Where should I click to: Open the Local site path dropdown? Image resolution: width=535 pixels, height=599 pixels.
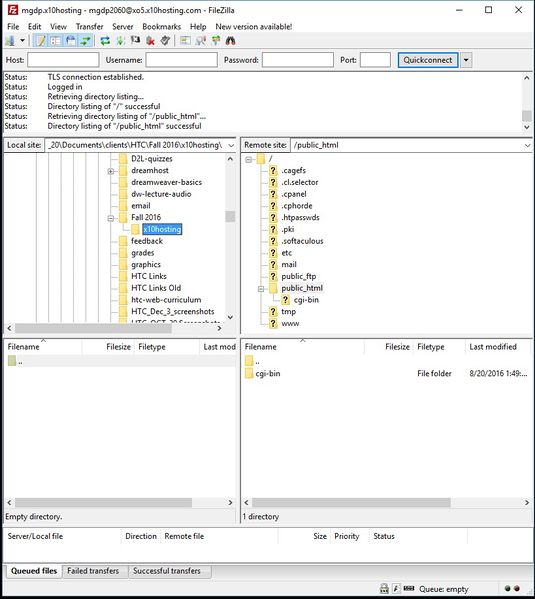[x=231, y=145]
